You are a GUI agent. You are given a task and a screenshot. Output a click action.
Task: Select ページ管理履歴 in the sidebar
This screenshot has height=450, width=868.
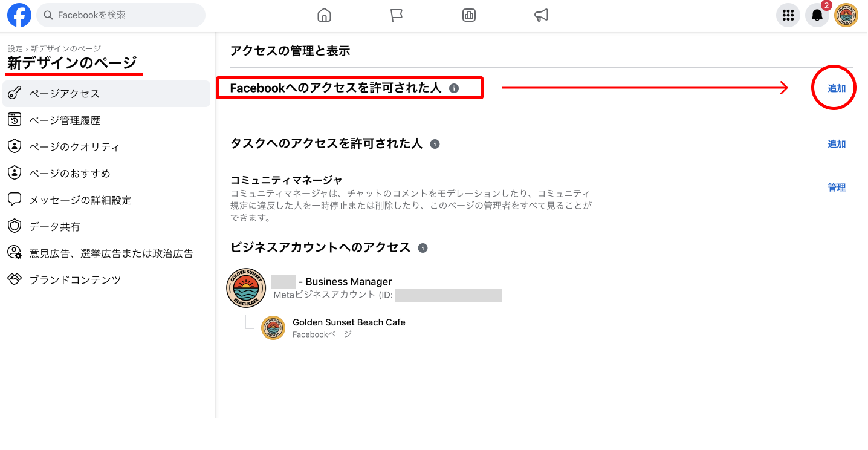(106, 120)
